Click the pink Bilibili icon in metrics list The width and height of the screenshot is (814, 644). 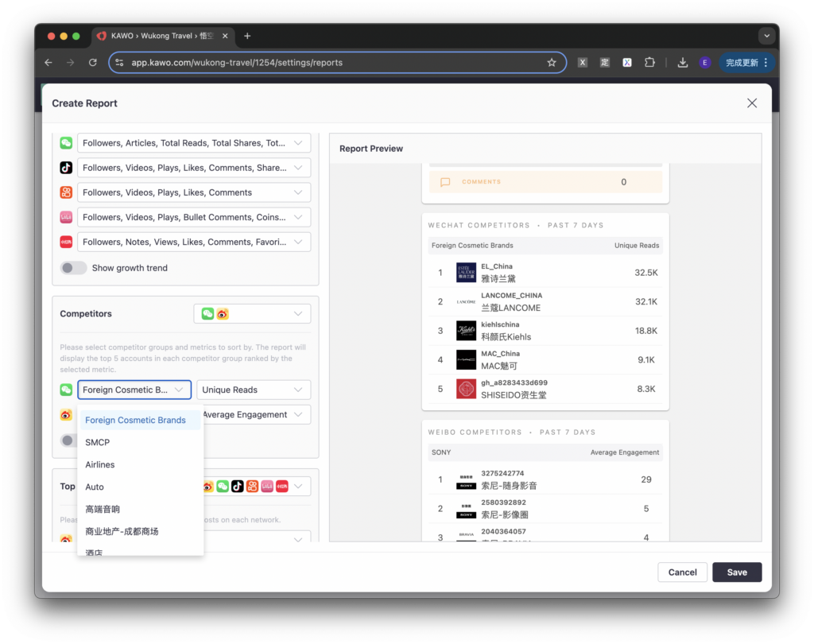point(66,217)
